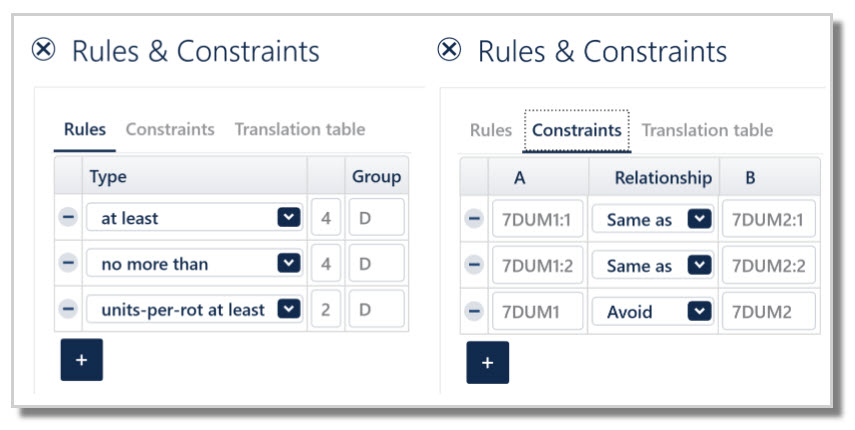Change the 'Avoid' relationship dropdown

[x=700, y=312]
